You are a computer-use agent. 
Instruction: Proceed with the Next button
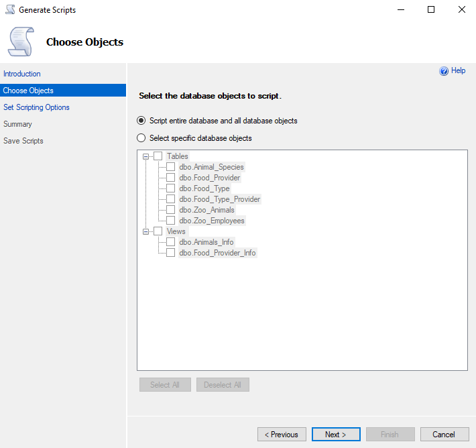(x=336, y=435)
